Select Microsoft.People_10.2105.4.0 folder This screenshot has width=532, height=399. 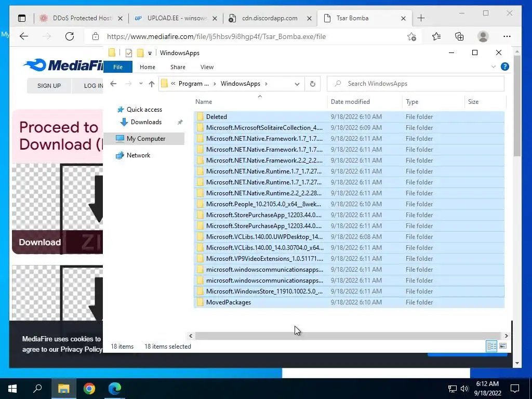pos(349,204)
